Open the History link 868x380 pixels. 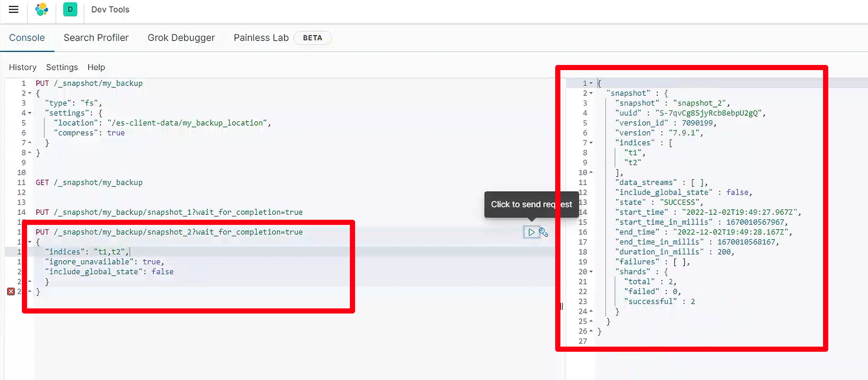[22, 67]
